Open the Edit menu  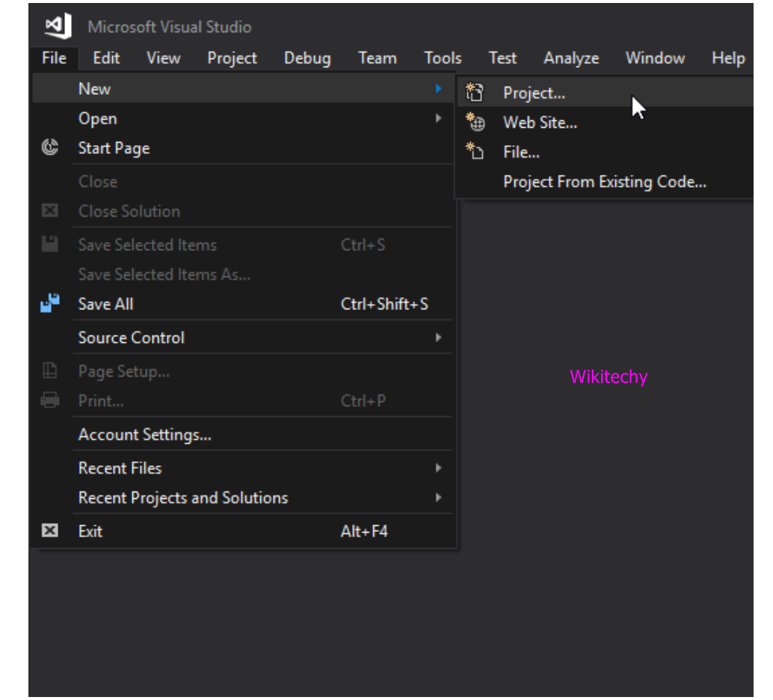point(106,58)
